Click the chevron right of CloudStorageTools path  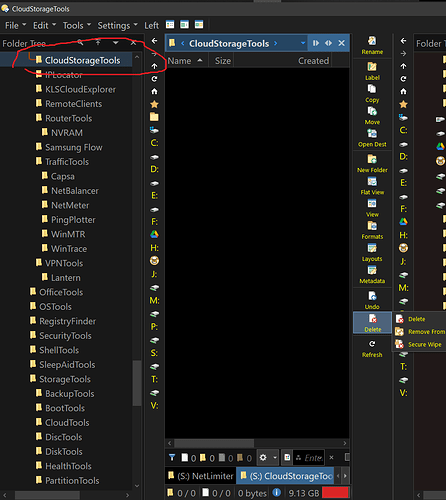coord(276,43)
